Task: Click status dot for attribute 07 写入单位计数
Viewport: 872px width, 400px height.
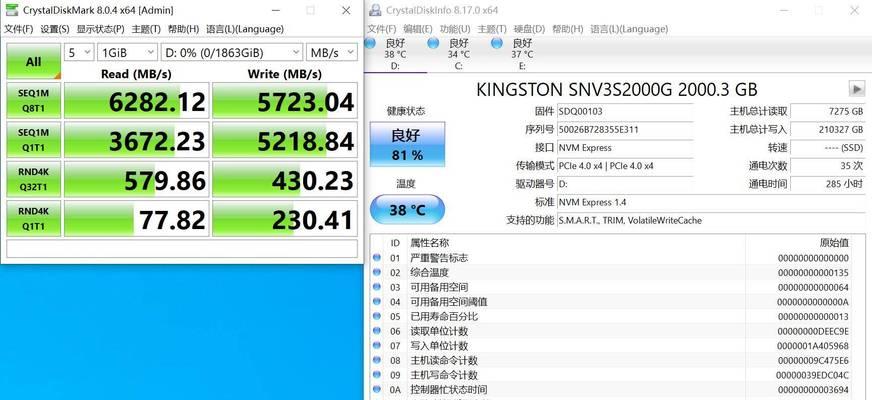Action: coord(376,345)
